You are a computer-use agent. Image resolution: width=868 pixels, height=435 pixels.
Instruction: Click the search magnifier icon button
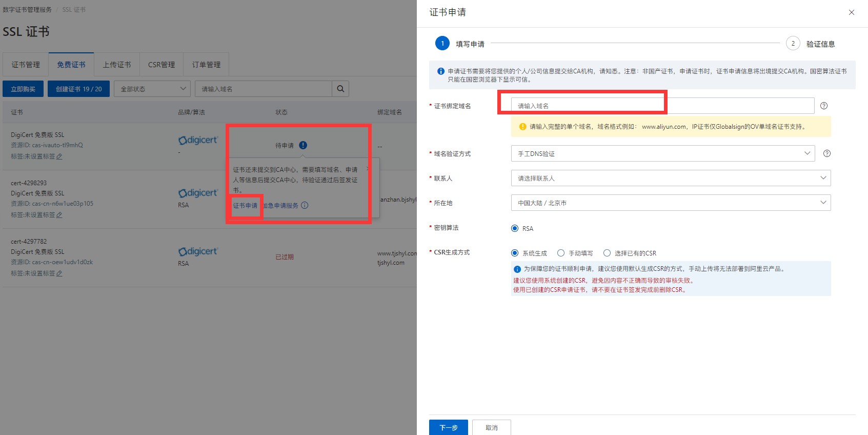click(x=340, y=89)
